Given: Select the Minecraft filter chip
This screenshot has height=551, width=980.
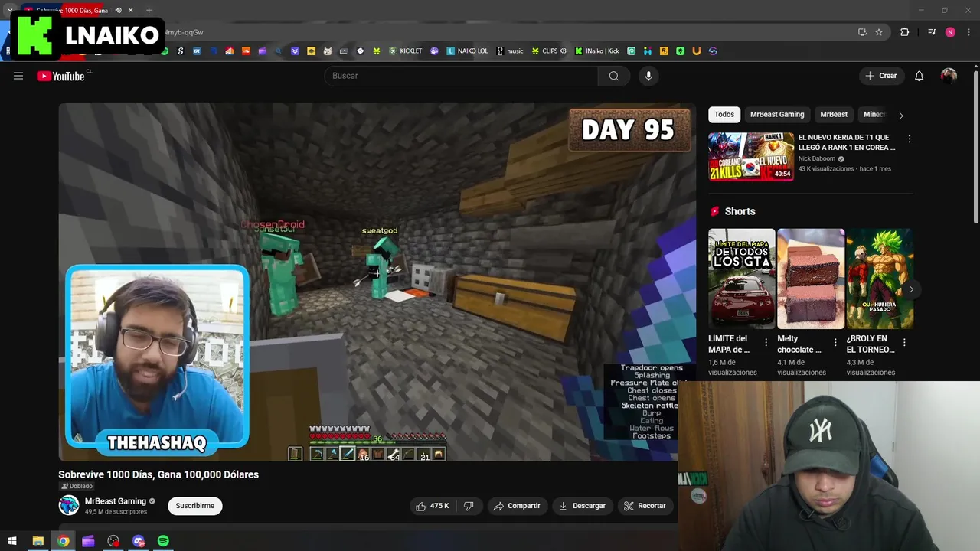Looking at the screenshot, I should pos(874,115).
